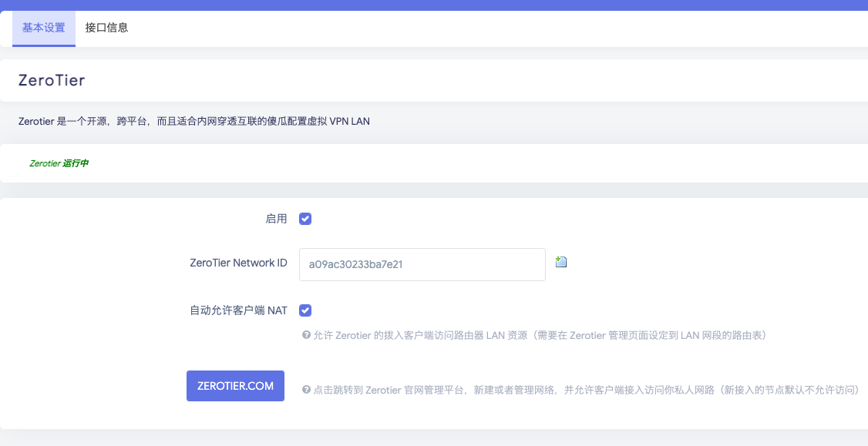Click the ZeroTier page heading
The width and height of the screenshot is (868, 446).
coord(52,80)
